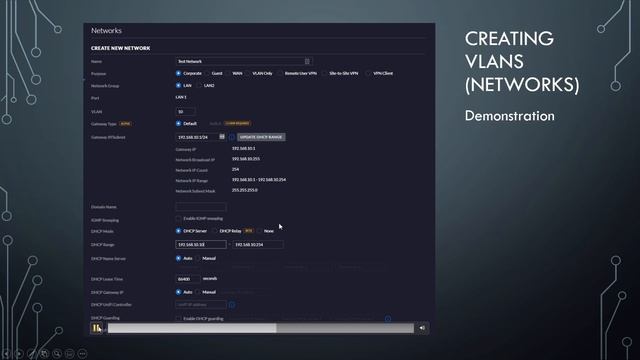Click the DHCP Range start address field

click(x=200, y=244)
